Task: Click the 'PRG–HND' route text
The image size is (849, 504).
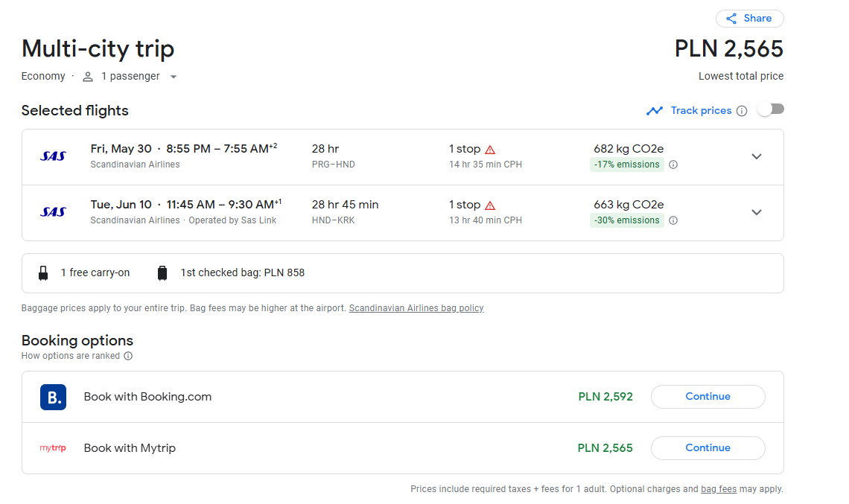Action: click(x=333, y=165)
